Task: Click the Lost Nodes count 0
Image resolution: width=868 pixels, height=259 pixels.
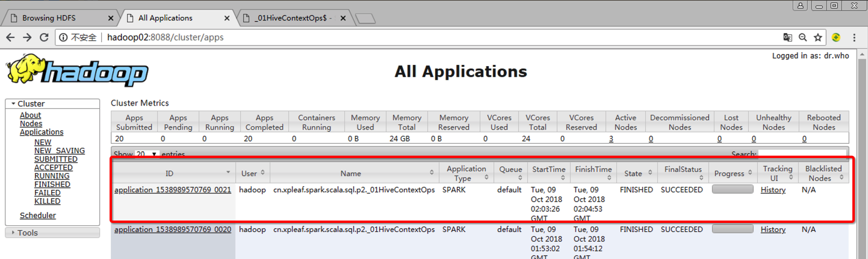Action: (719, 139)
